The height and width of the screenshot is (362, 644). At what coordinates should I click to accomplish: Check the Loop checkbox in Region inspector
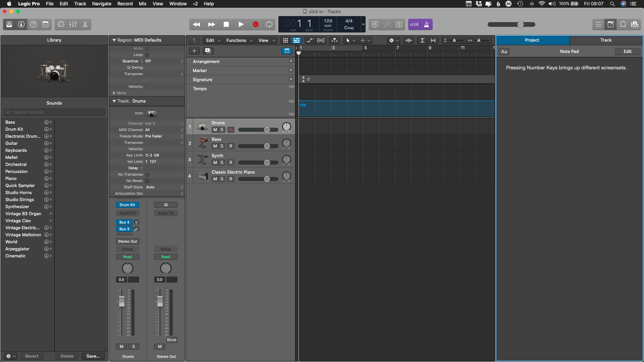147,55
